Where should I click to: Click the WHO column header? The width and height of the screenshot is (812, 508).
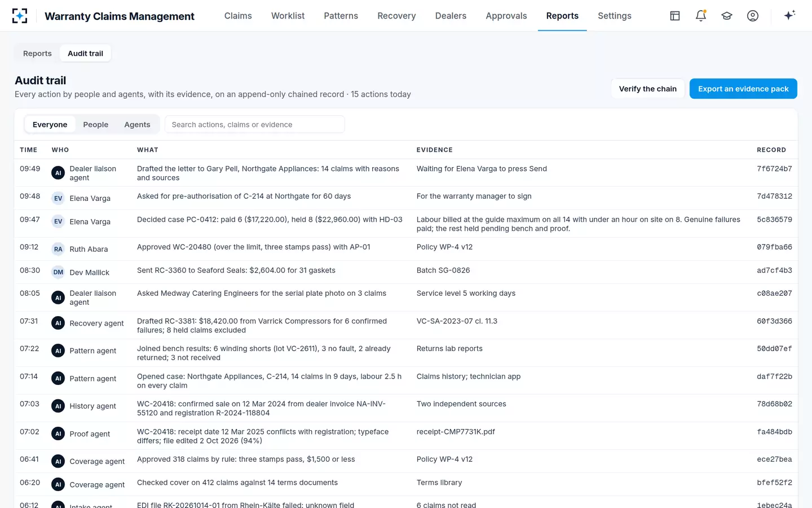coord(60,150)
